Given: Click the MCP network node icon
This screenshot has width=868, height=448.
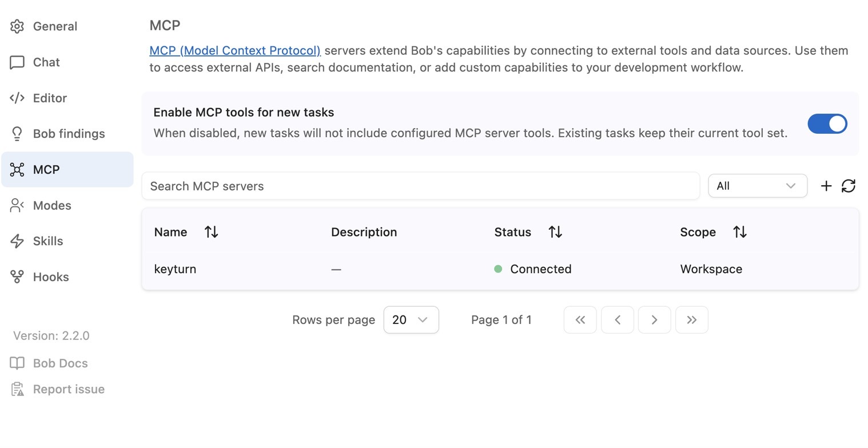Looking at the screenshot, I should click(17, 170).
